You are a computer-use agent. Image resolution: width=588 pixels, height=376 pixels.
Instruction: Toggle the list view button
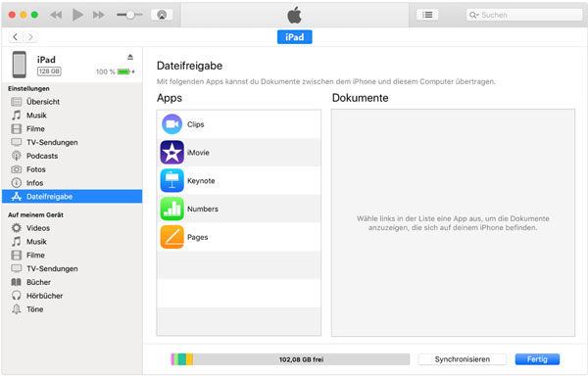[427, 15]
